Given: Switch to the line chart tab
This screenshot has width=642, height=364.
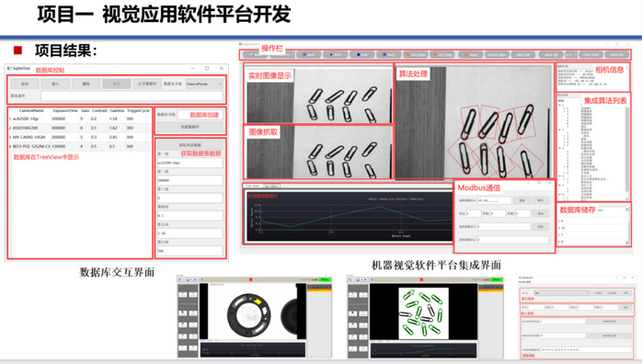Looking at the screenshot, I should pyautogui.click(x=253, y=186).
